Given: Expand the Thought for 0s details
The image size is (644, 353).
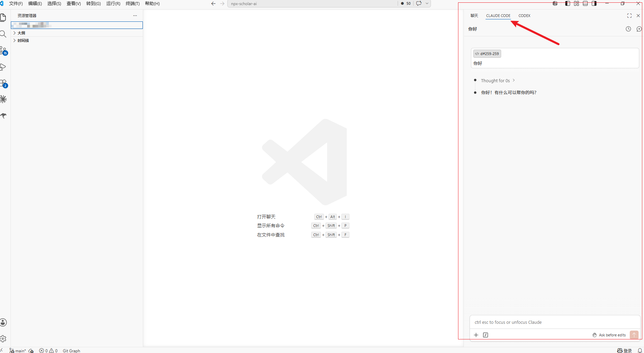Looking at the screenshot, I should point(498,81).
